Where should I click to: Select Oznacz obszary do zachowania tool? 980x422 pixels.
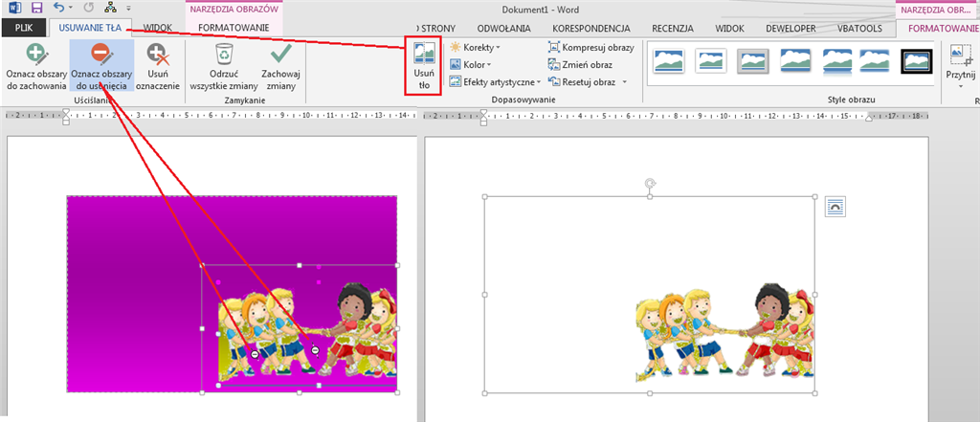pyautogui.click(x=36, y=67)
